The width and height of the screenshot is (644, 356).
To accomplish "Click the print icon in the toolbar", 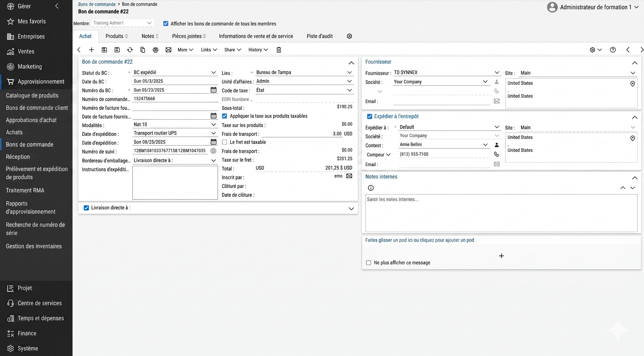I will coord(156,50).
